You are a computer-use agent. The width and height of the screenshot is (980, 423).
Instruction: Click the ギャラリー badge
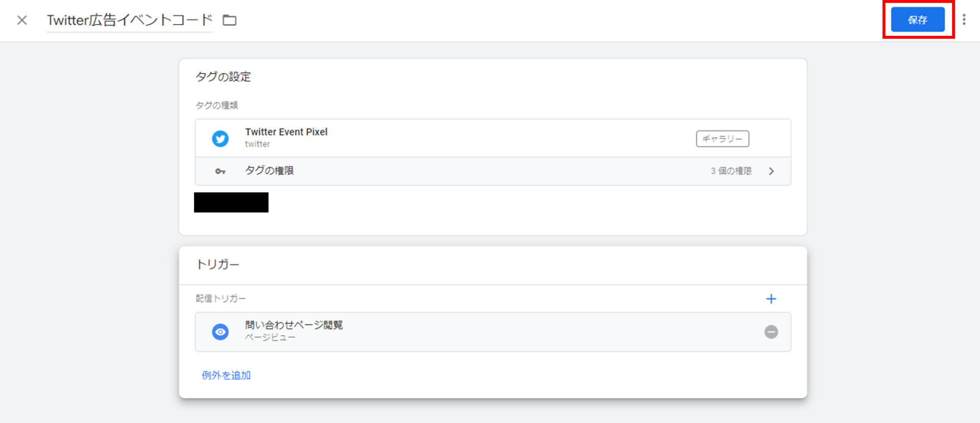pos(723,138)
